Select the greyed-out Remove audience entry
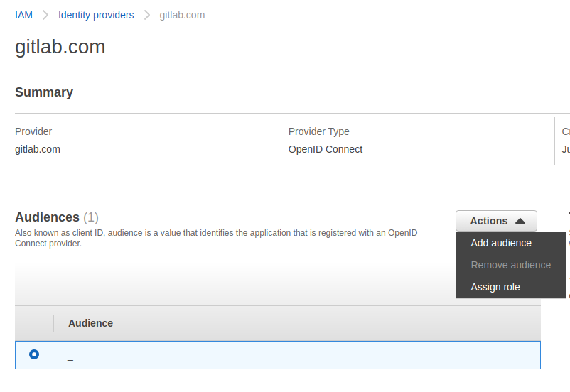Viewport: 570px width, 392px height. 510,265
